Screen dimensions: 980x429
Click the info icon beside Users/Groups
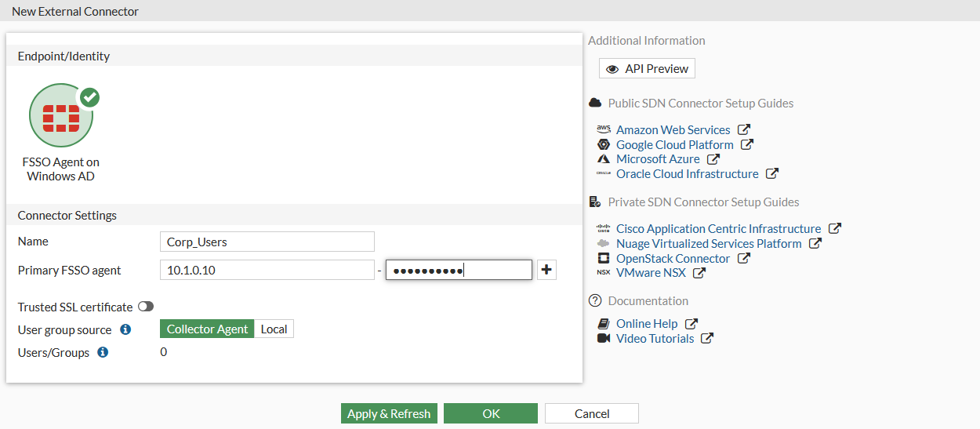pyautogui.click(x=103, y=352)
